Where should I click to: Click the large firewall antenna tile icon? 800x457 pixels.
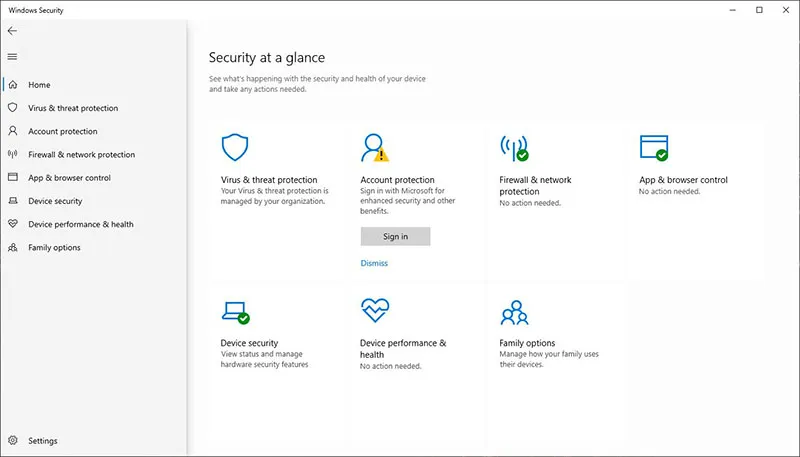(514, 148)
